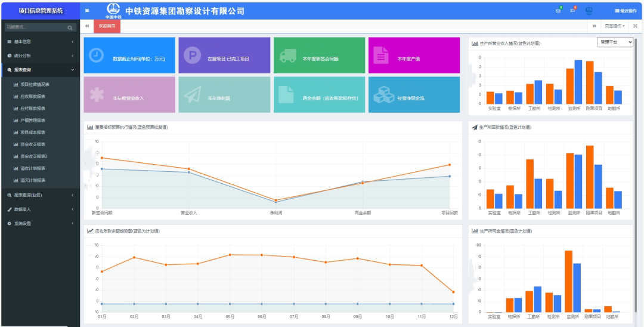This screenshot has height=327, width=644.
Task: Open the 最近操作 recent operations button
Action: [625, 11]
